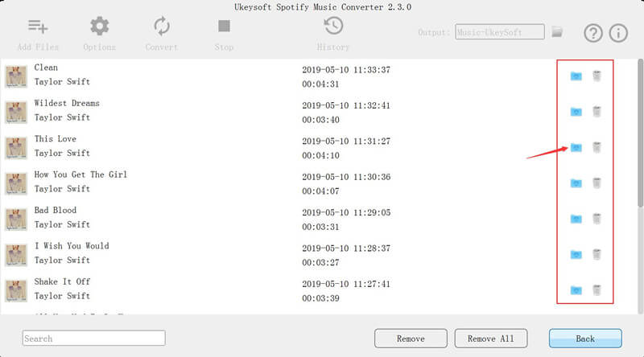The width and height of the screenshot is (644, 357).
Task: Click the Output path field Music-UkeySoft
Action: tap(500, 32)
